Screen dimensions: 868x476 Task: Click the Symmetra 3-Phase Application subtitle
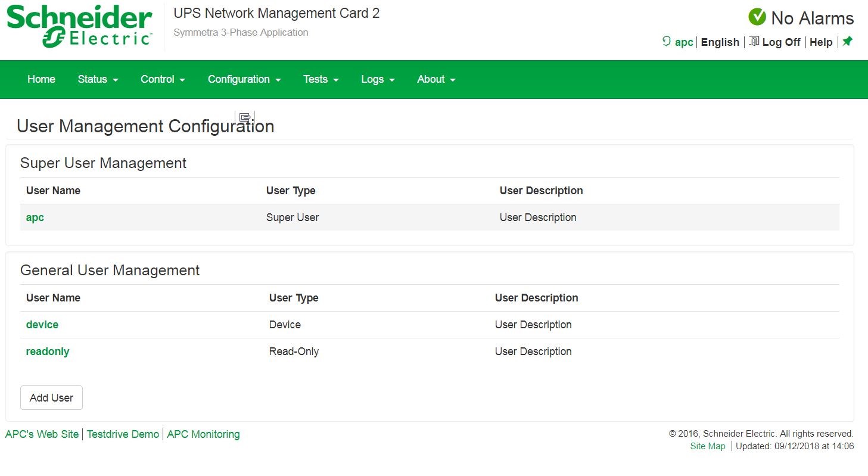point(241,32)
